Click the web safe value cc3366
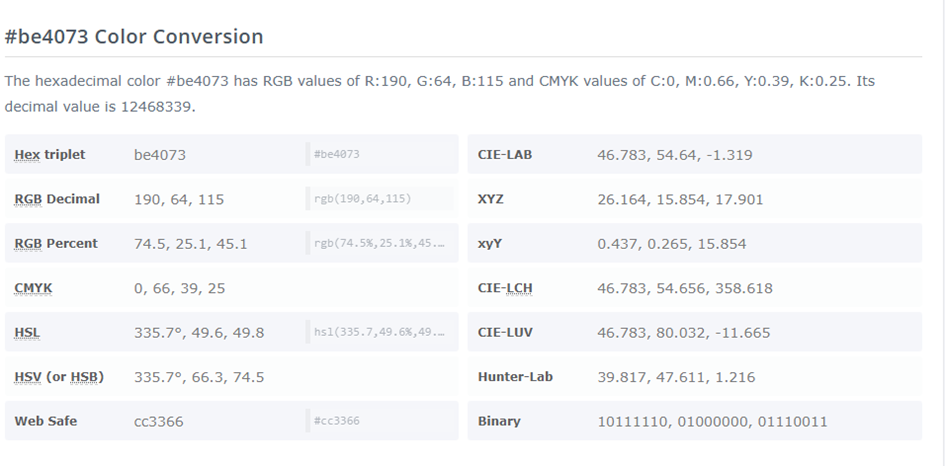This screenshot has width=945, height=466. [159, 421]
